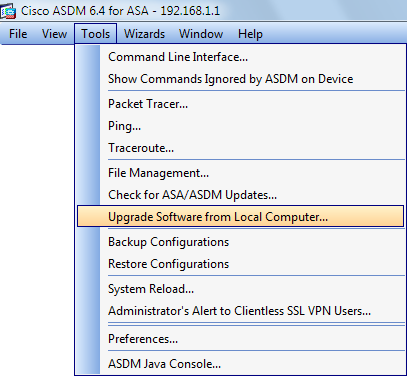
Task: Open the Help menu
Action: pos(250,34)
